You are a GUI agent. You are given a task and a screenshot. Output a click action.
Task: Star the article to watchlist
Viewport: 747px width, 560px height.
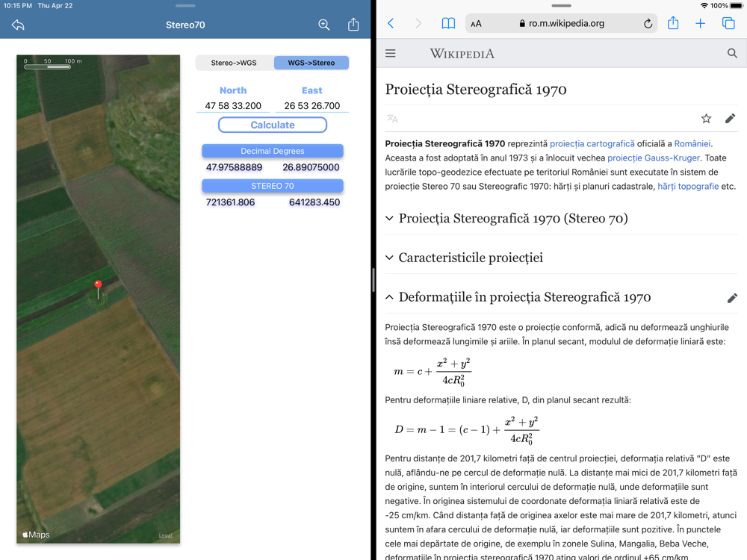tap(706, 119)
